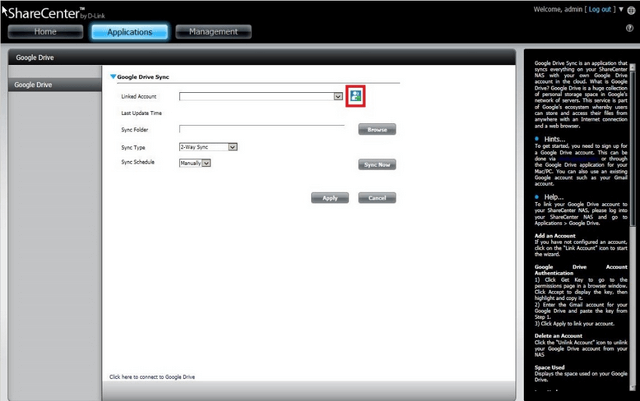The height and width of the screenshot is (401, 640).
Task: Click the Google Drive panel title bar text
Action: [x=35, y=58]
